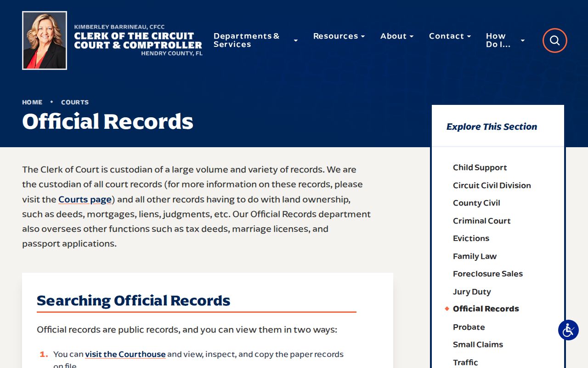This screenshot has width=588, height=368.
Task: Open County Civil in sidebar
Action: pos(476,203)
